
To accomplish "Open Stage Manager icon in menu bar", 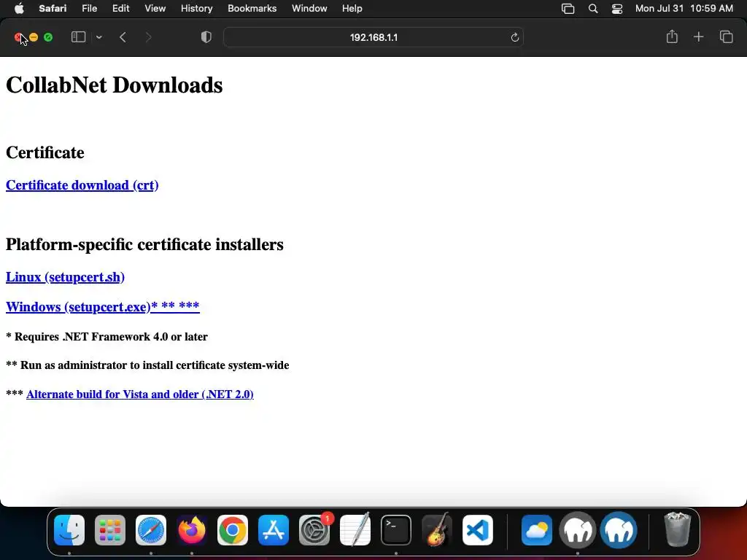I will [568, 8].
